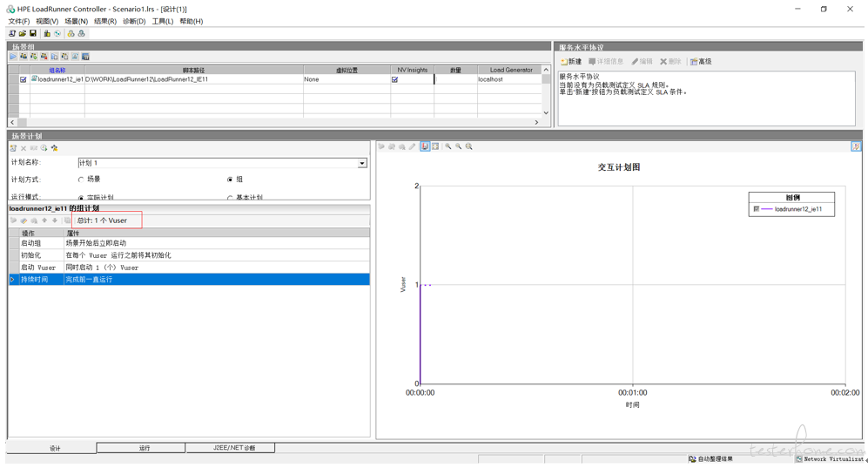Click the Runtime Settings icon in Scenario Groups
The image size is (868, 468).
click(54, 57)
